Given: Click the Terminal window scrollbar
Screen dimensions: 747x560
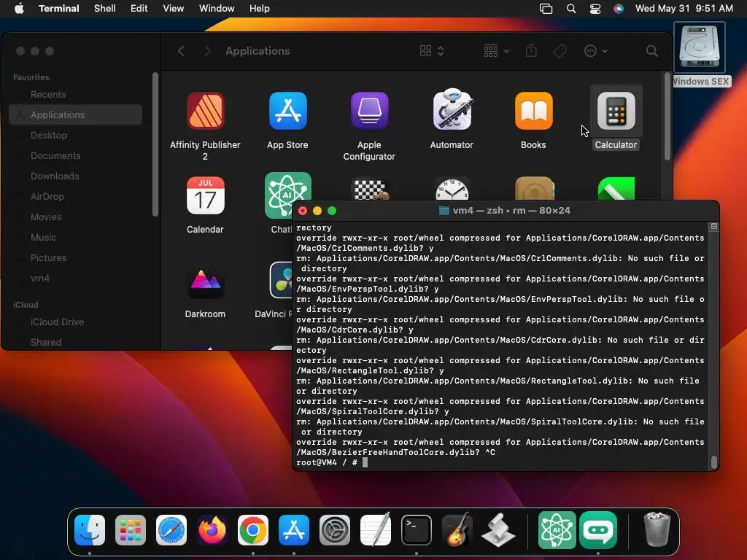Looking at the screenshot, I should [713, 462].
